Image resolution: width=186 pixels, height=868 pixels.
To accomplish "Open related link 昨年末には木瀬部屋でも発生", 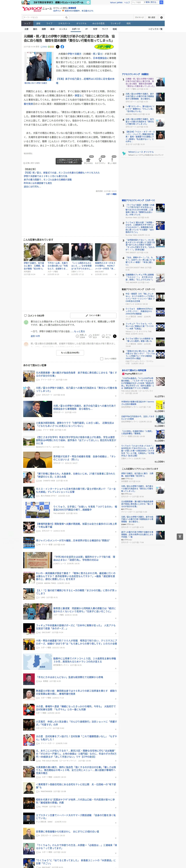I will coord(38,183).
